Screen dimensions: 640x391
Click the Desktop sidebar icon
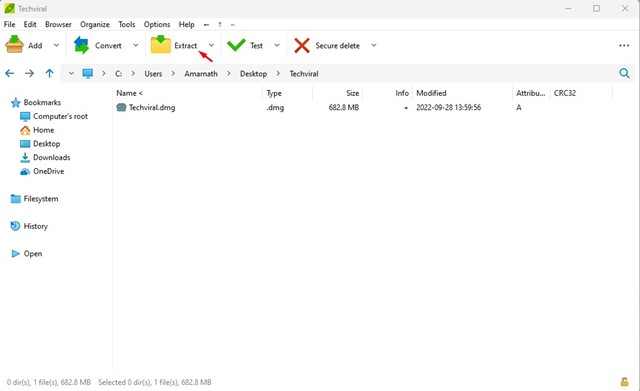point(25,144)
